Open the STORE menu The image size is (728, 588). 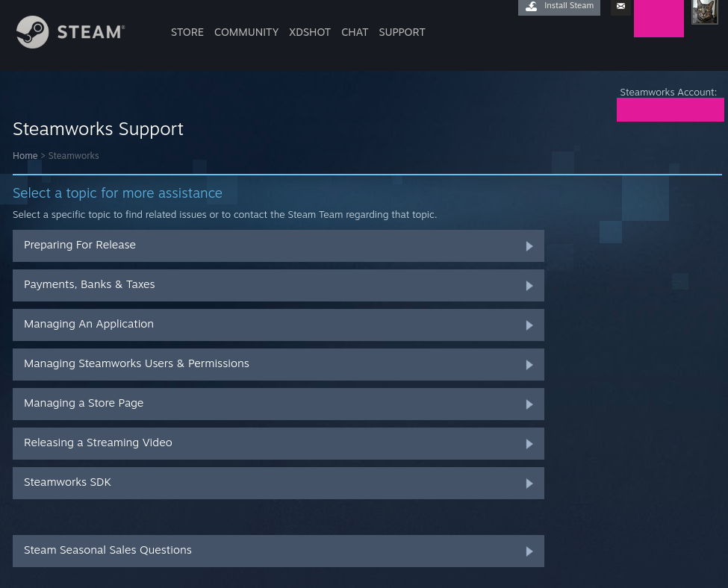point(187,33)
